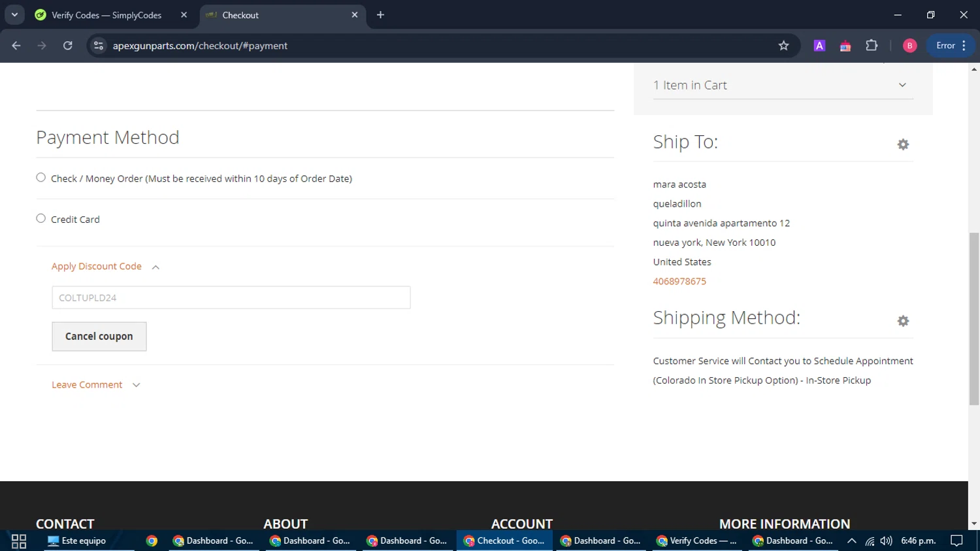This screenshot has width=980, height=551.
Task: Open the tab search dropdown arrow
Action: point(14,15)
